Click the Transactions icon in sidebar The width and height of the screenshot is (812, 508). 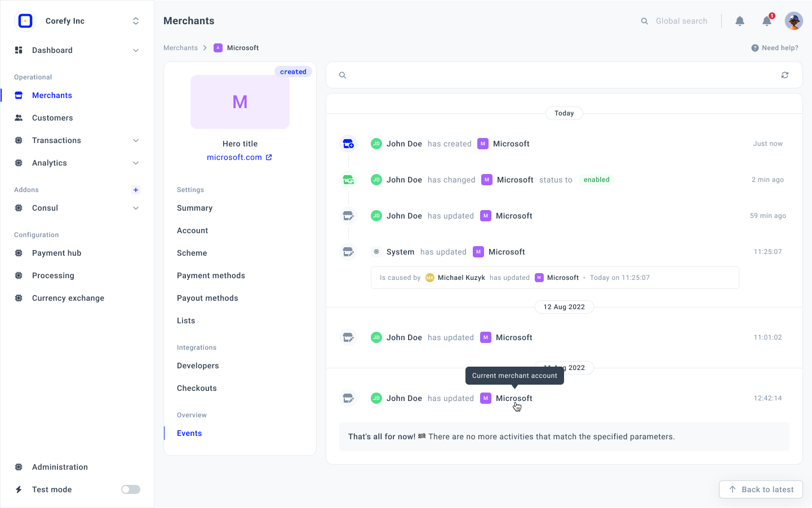tap(19, 140)
